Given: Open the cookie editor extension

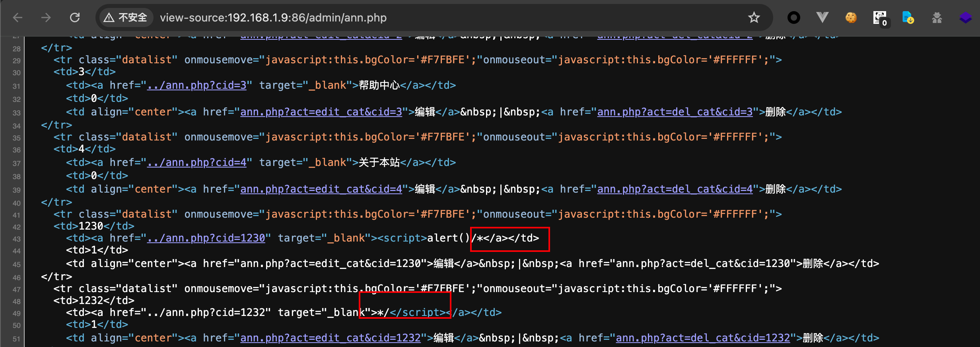Looking at the screenshot, I should [851, 18].
